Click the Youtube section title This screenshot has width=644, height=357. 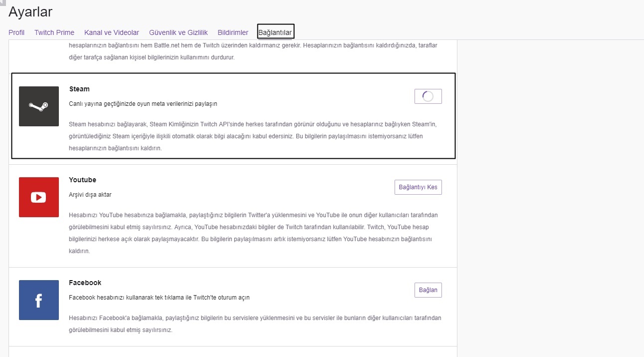(x=83, y=180)
